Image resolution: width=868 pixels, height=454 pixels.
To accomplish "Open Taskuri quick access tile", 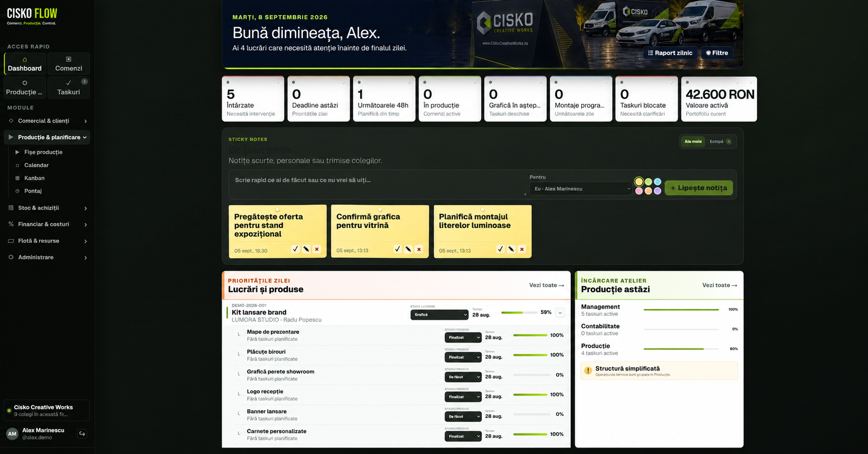I will point(69,87).
